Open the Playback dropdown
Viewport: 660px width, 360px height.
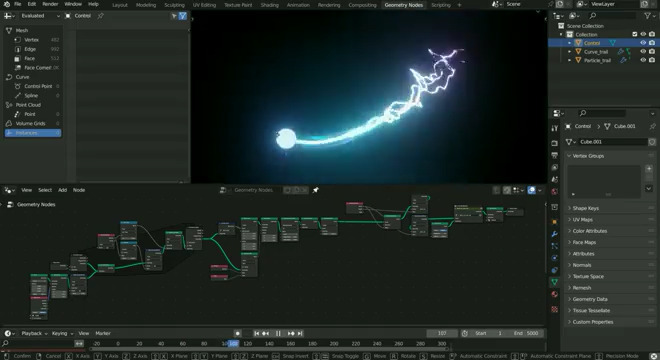34,333
